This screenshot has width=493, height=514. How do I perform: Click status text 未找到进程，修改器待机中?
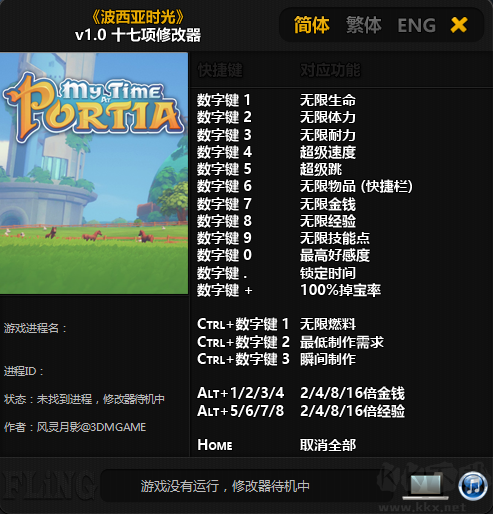click(100, 399)
